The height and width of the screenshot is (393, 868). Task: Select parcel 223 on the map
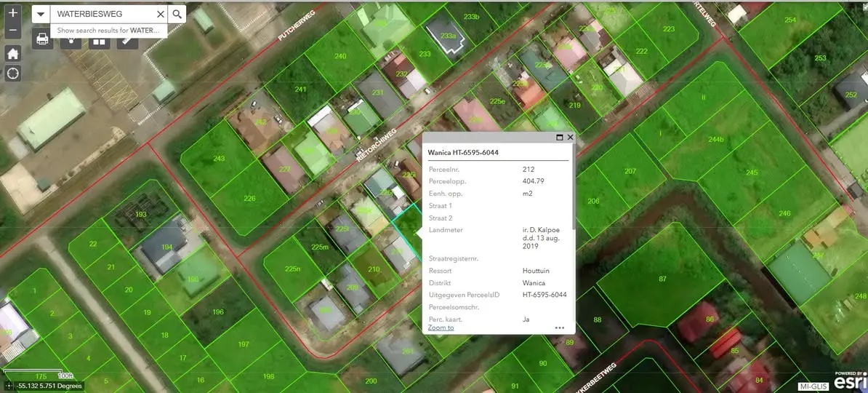pyautogui.click(x=669, y=29)
